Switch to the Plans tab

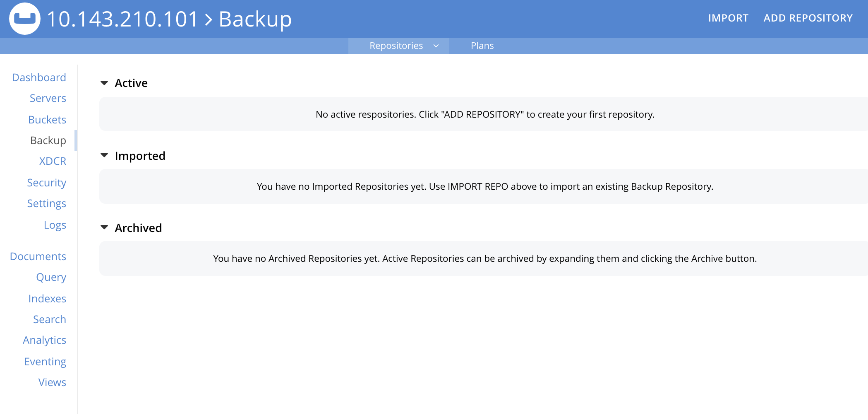pos(482,46)
